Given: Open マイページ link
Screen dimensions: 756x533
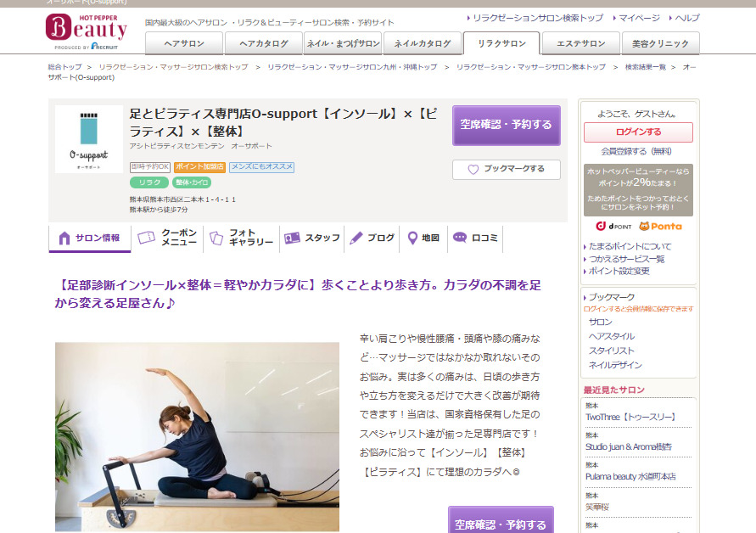Looking at the screenshot, I should (x=639, y=18).
